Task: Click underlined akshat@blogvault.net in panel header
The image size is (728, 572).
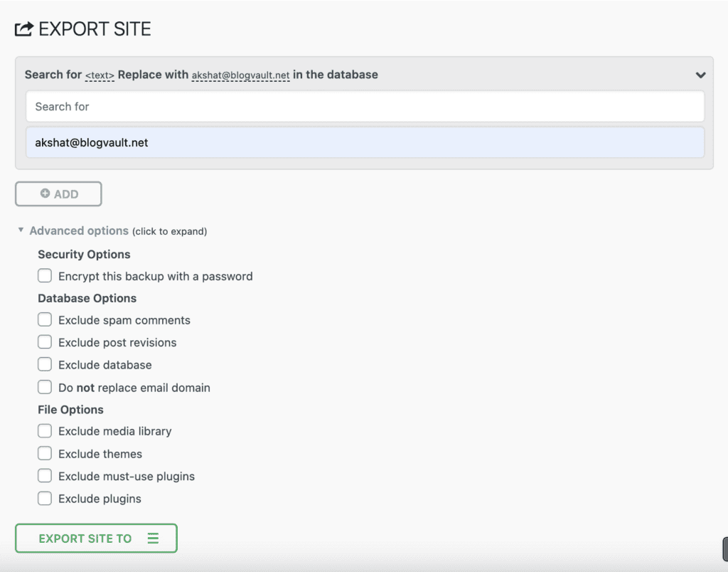Action: point(240,75)
